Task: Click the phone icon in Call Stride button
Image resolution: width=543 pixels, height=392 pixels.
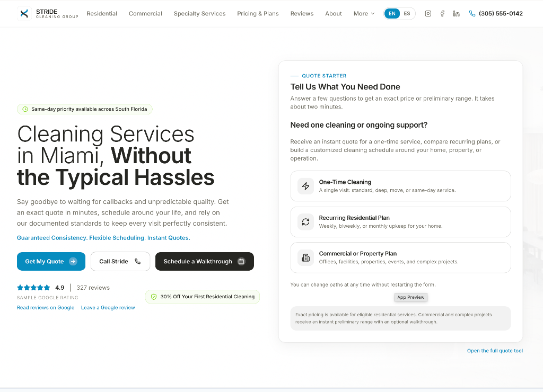Action: pyautogui.click(x=137, y=262)
